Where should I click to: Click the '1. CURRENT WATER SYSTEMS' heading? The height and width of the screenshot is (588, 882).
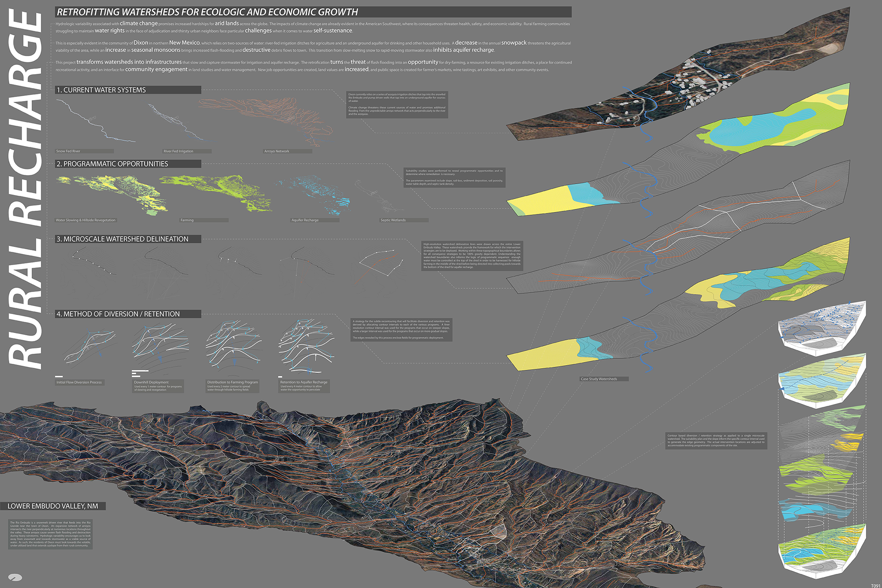(x=101, y=90)
